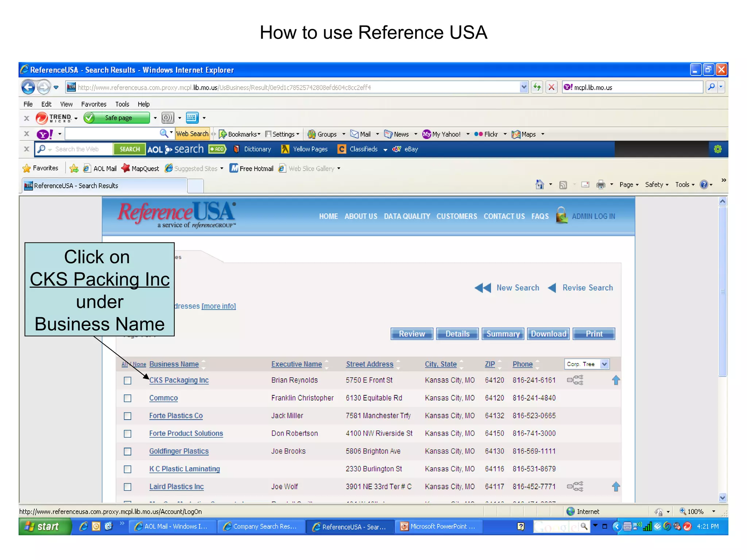
Task: Expand the Page menu dropdown
Action: [629, 184]
